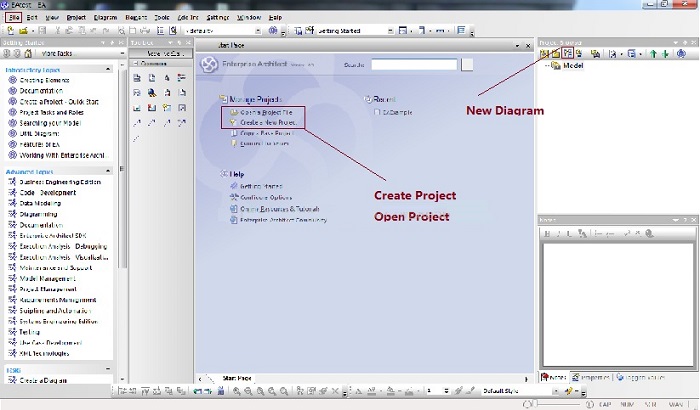Click Open a Project File link
This screenshot has height=410, width=700.
[x=266, y=112]
